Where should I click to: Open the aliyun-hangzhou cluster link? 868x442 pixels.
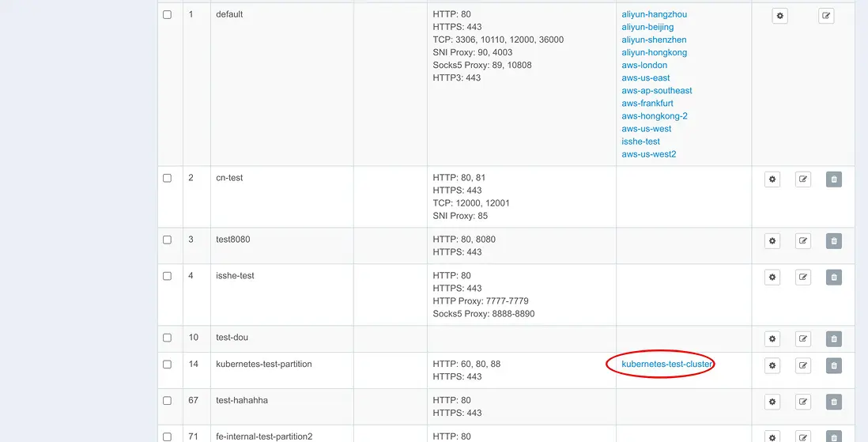click(655, 14)
